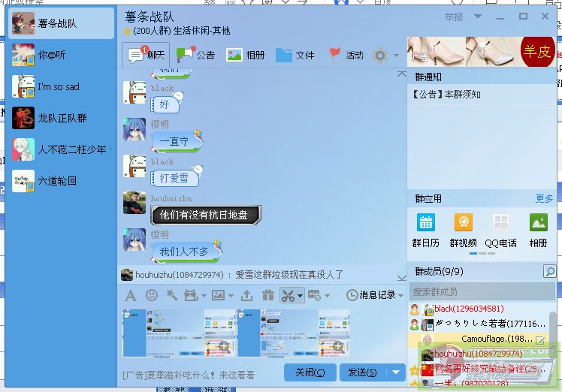Click the member search magnifier icon
This screenshot has width=562, height=392.
550,272
